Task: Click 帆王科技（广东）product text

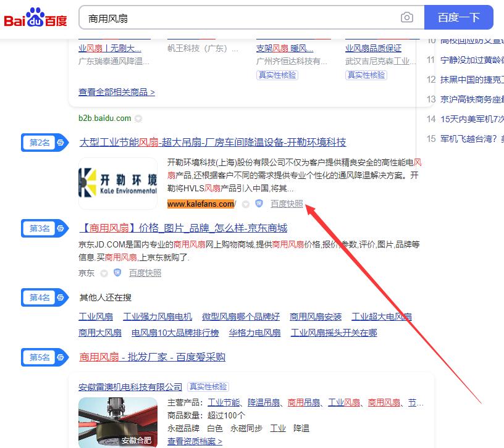Action: coord(203,49)
